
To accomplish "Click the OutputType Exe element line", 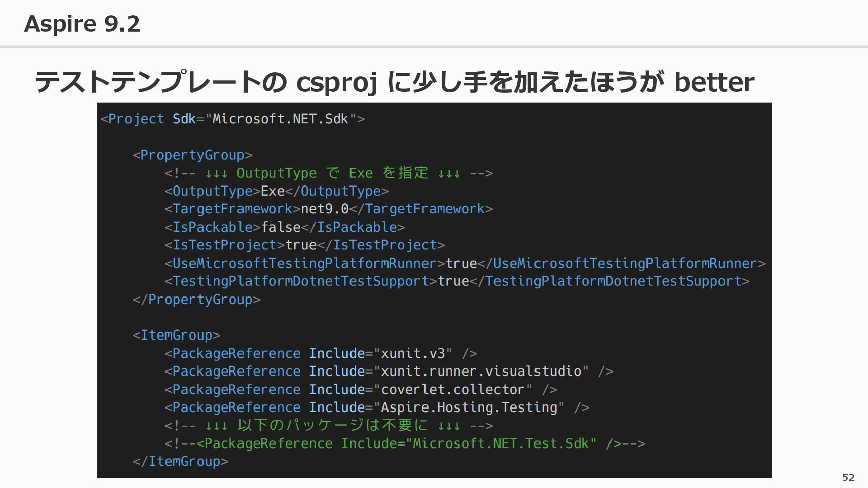I will tap(276, 191).
